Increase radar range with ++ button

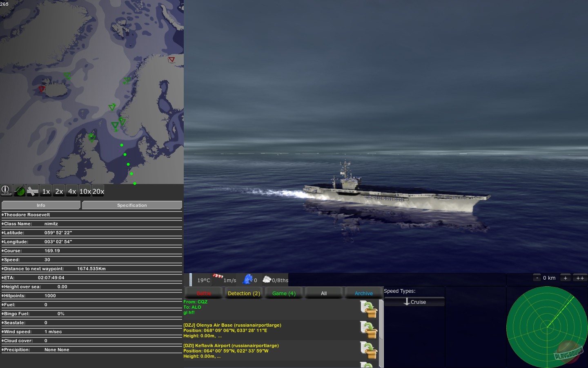pyautogui.click(x=579, y=278)
